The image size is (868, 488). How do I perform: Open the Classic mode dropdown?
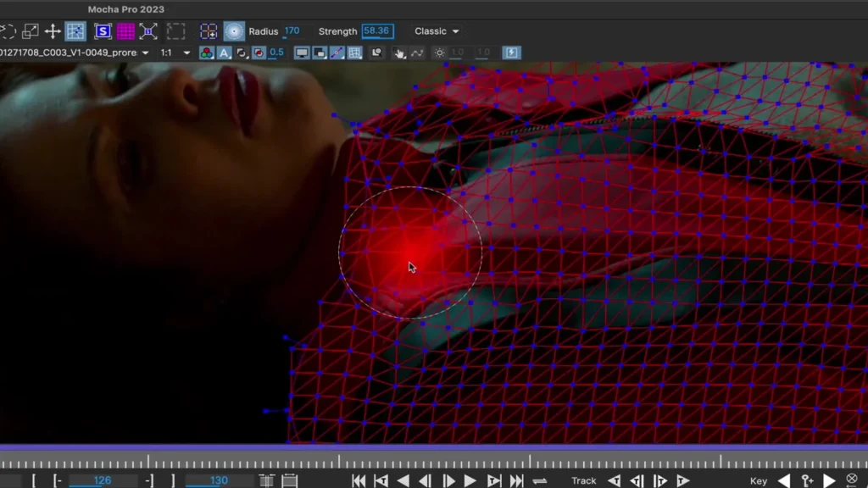click(x=434, y=30)
